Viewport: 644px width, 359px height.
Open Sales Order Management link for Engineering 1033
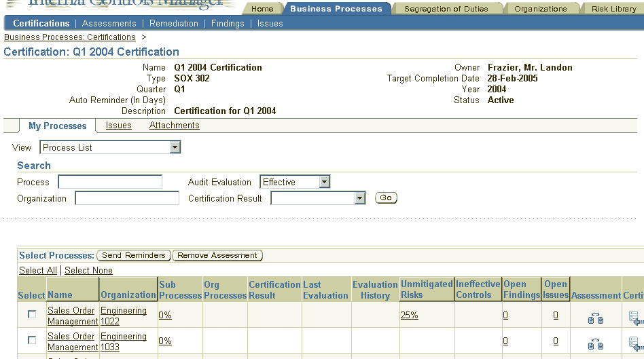click(x=73, y=341)
